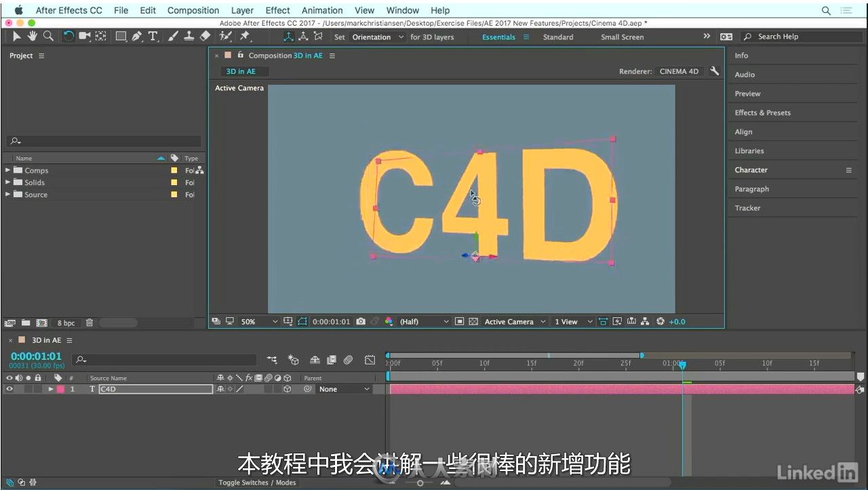
Task: Select the Selection arrow tool
Action: pyautogui.click(x=17, y=37)
